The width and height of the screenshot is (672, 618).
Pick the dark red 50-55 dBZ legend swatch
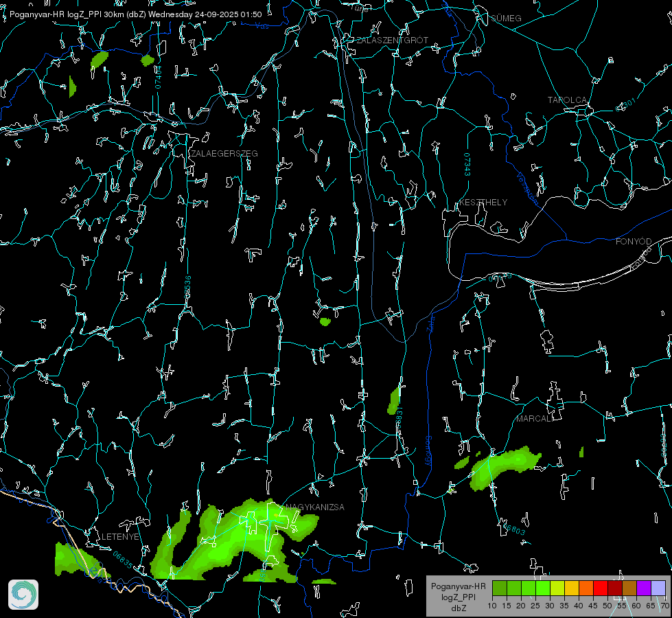pos(615,588)
